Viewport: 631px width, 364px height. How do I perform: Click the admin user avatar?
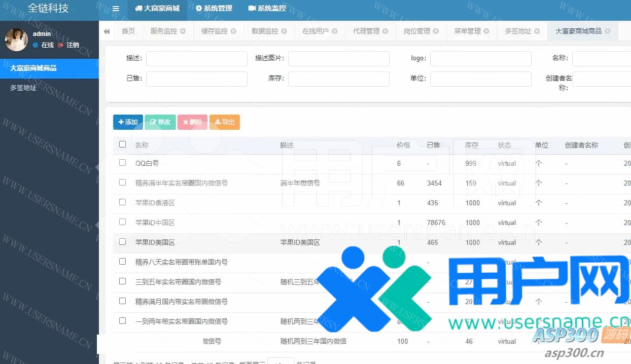click(x=16, y=40)
